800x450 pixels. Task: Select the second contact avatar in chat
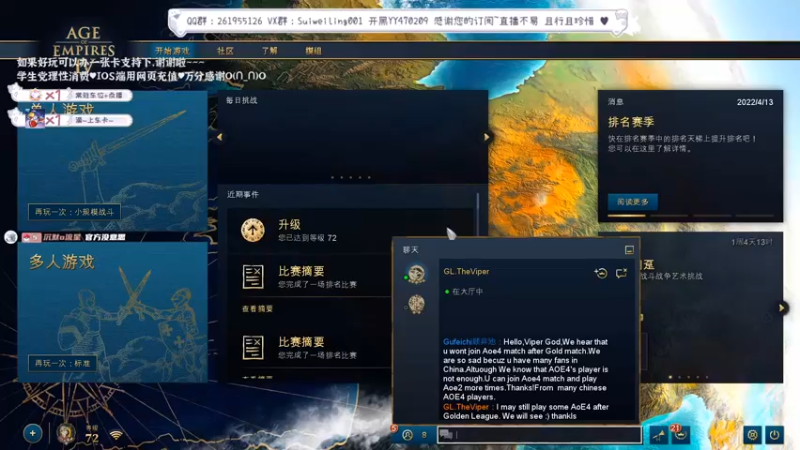pos(416,305)
